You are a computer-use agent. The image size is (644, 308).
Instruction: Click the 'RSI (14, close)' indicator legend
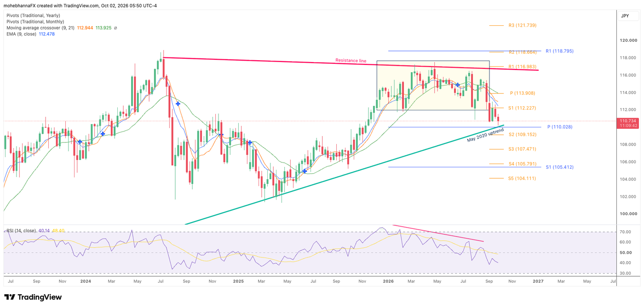[x=21, y=230]
